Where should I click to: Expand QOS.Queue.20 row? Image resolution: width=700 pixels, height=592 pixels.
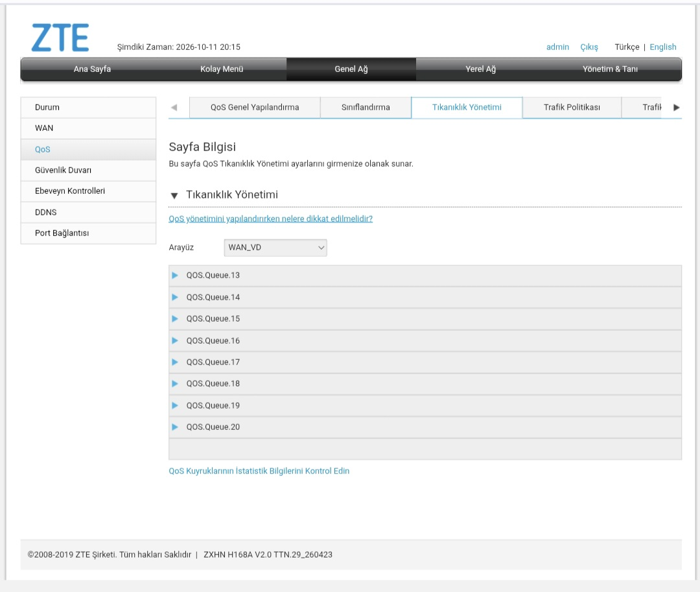[x=425, y=427]
